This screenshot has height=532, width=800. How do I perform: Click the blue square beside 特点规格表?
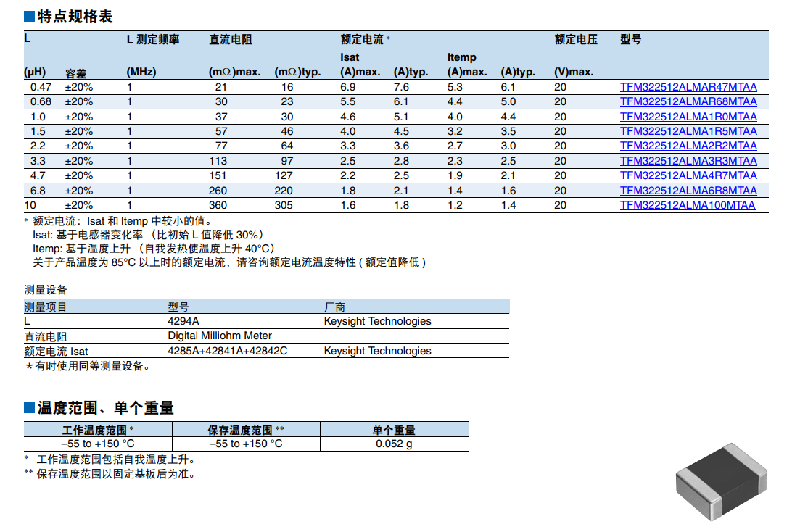(29, 17)
